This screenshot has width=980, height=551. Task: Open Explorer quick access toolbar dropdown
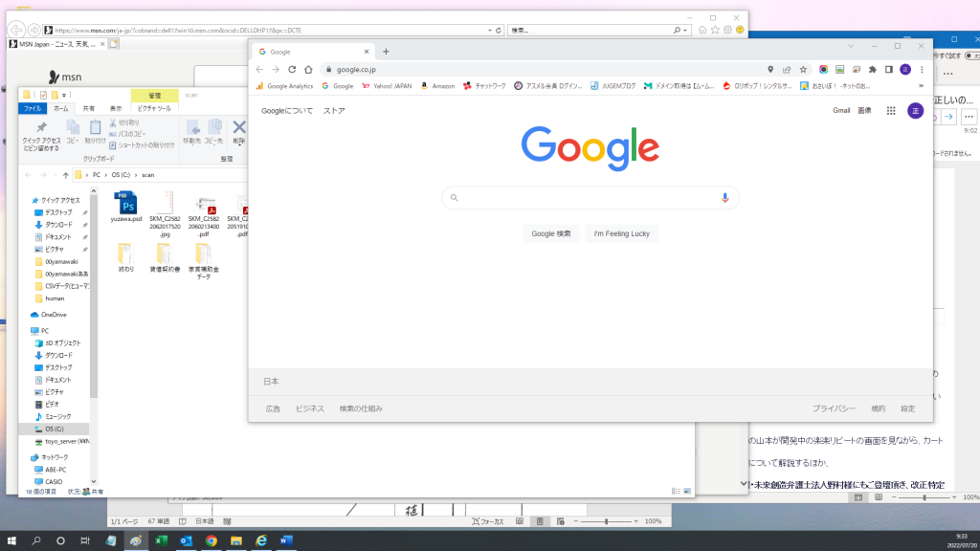click(64, 95)
